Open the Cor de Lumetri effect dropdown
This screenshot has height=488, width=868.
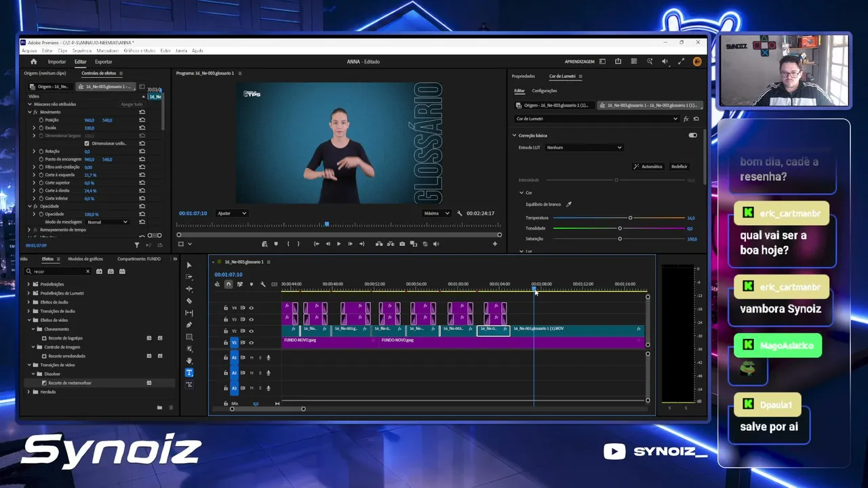tap(597, 119)
